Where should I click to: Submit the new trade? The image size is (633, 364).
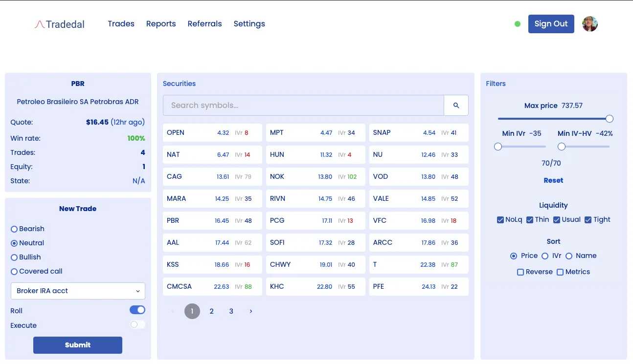point(78,345)
